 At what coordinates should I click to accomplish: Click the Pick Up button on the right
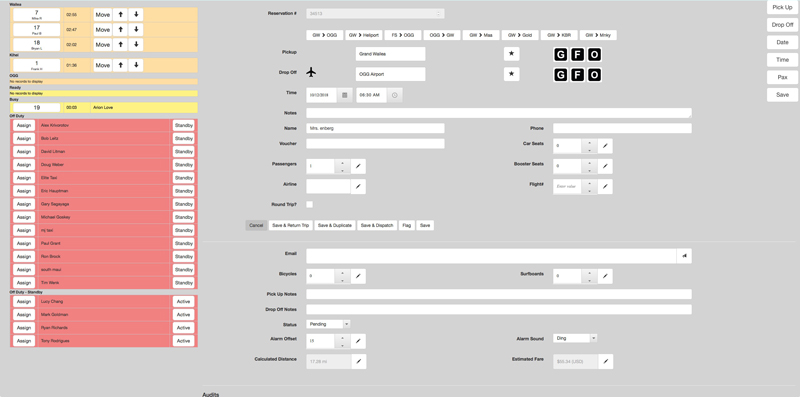782,7
